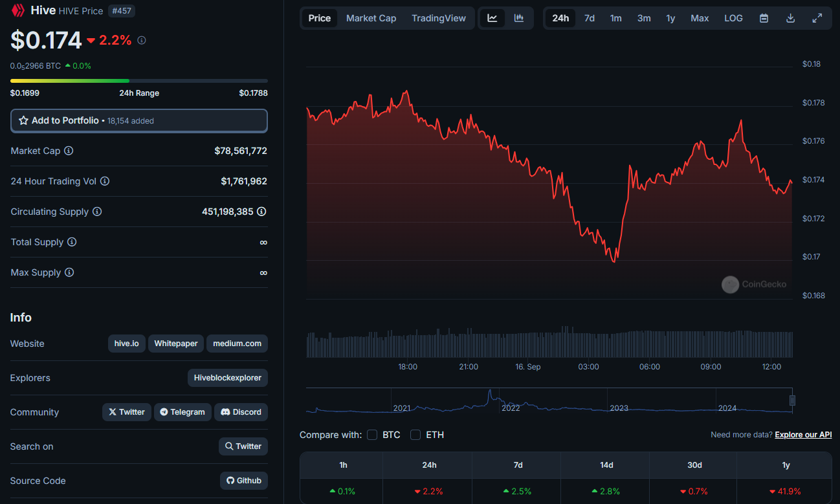Follow the Explore our API link
840x504 pixels.
[803, 435]
